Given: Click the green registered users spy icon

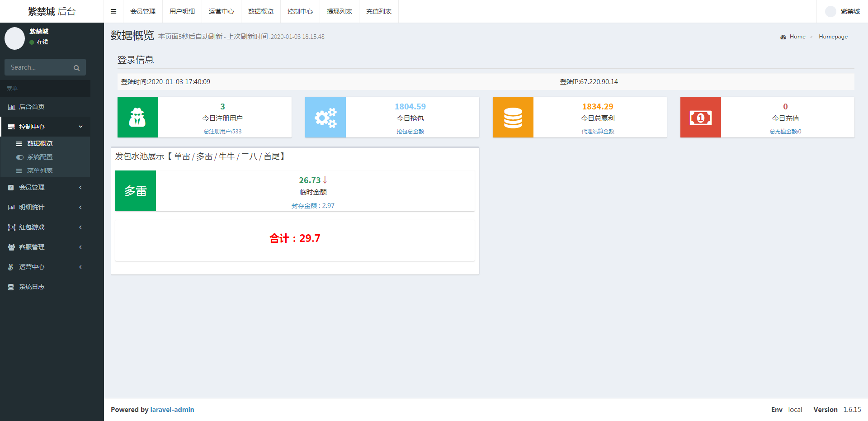Looking at the screenshot, I should 137,117.
